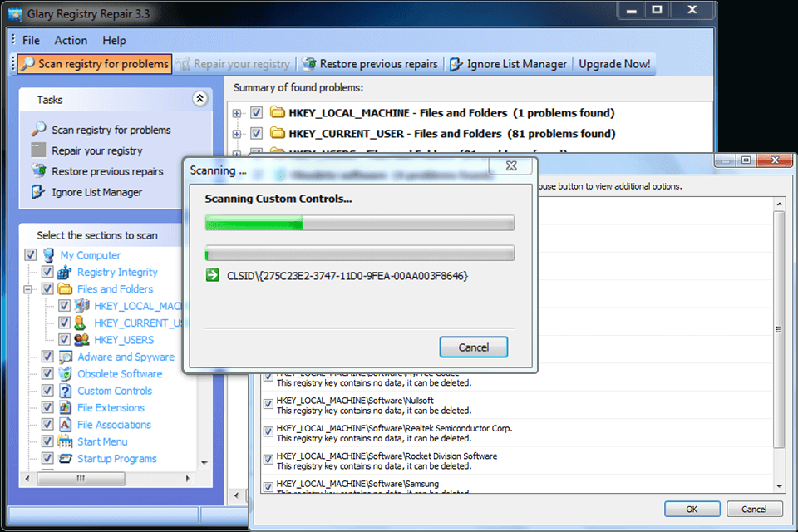798x532 pixels.
Task: Click the Scan registry for problems toolbar button
Action: (95, 64)
